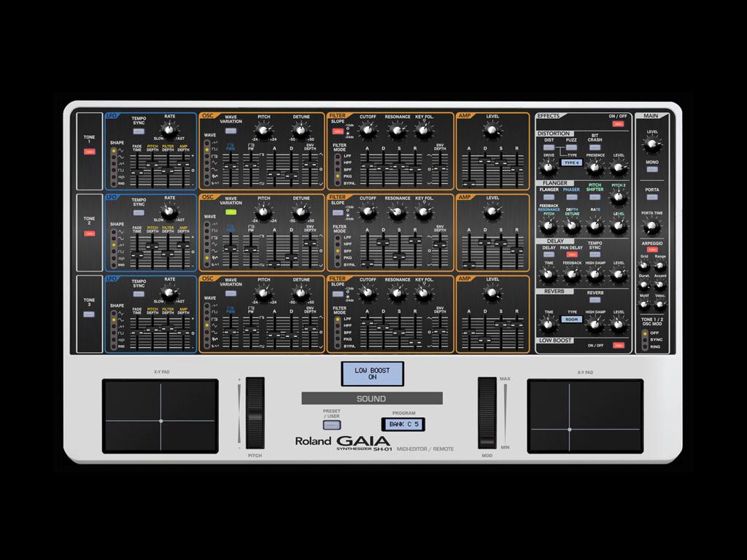Toggle the Tone 3 on/off button
Image resolution: width=747 pixels, height=560 pixels.
click(89, 314)
